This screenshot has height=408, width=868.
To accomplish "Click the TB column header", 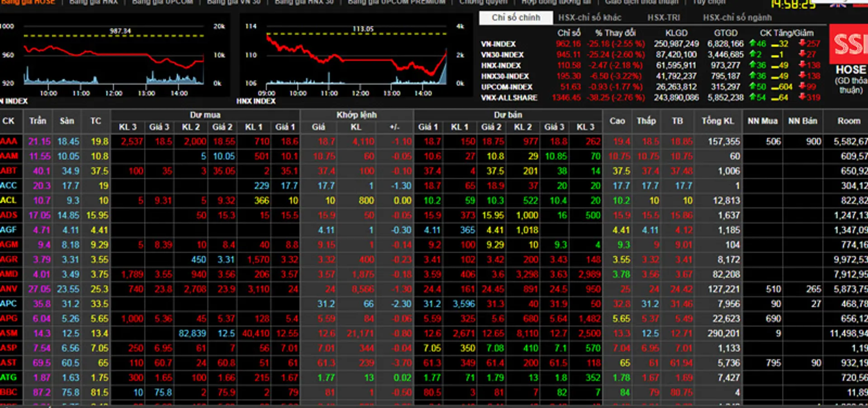I will [x=677, y=121].
